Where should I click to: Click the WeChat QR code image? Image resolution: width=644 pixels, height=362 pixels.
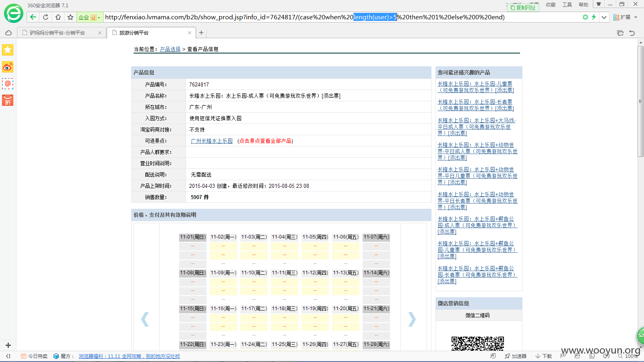pyautogui.click(x=478, y=343)
